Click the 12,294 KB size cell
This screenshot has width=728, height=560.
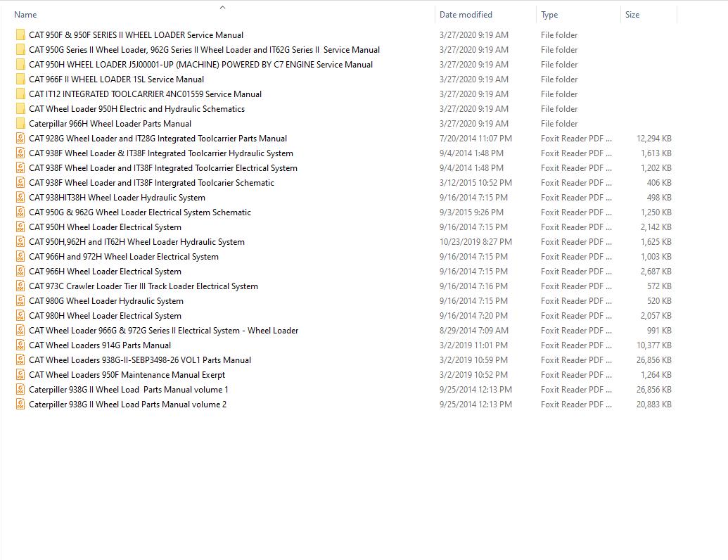(653, 139)
